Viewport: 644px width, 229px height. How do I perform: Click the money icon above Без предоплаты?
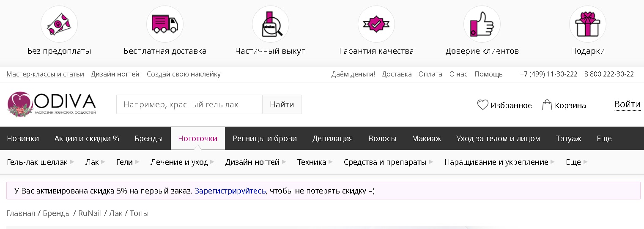[x=59, y=24]
